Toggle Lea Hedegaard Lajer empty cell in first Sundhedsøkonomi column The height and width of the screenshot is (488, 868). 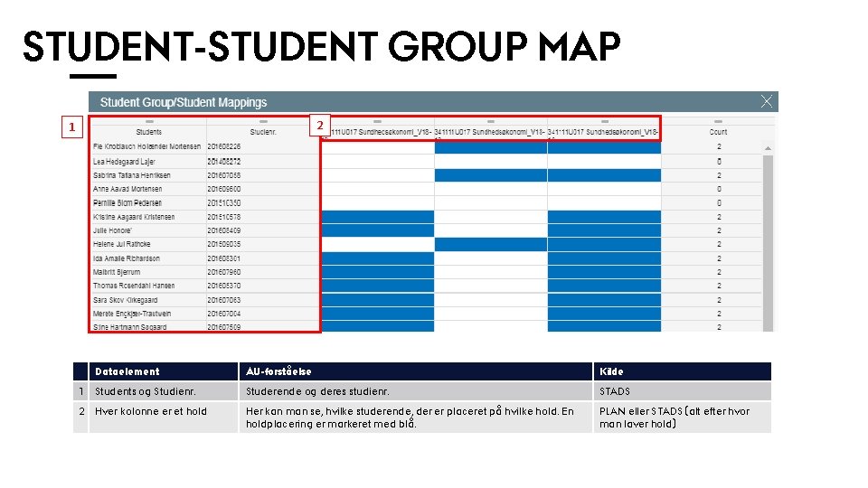[378, 162]
